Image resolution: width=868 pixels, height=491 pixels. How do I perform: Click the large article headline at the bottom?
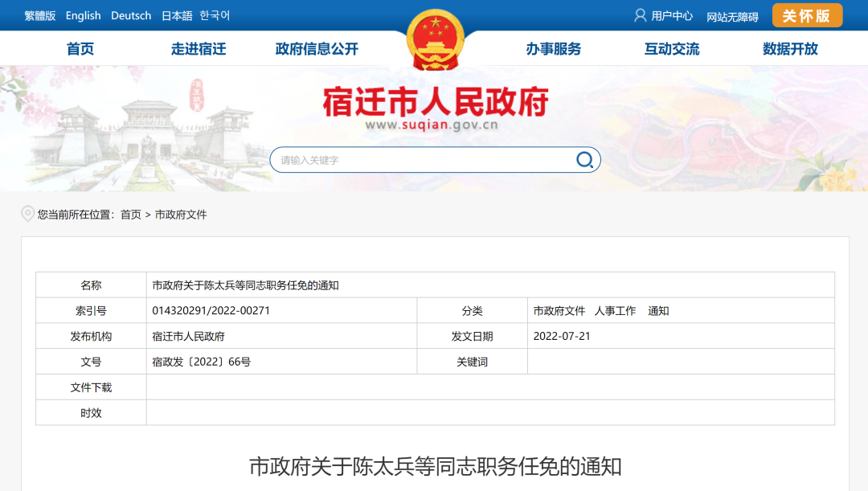coord(435,467)
